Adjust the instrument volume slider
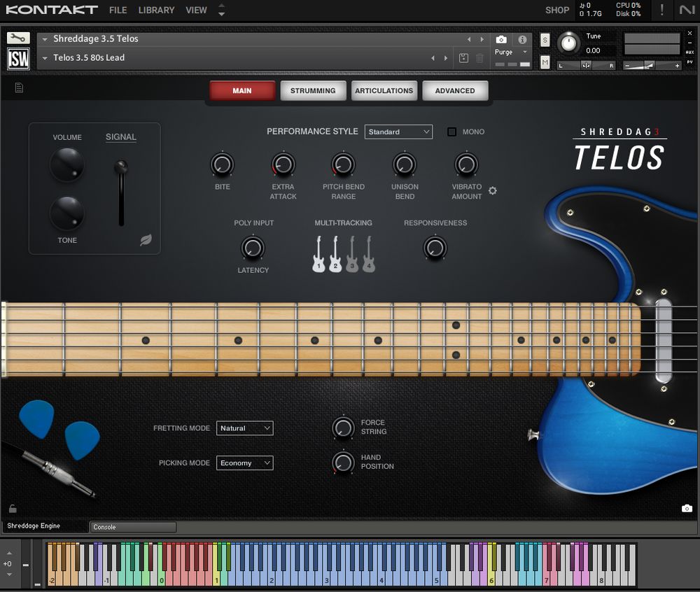The image size is (700, 592). 651,66
